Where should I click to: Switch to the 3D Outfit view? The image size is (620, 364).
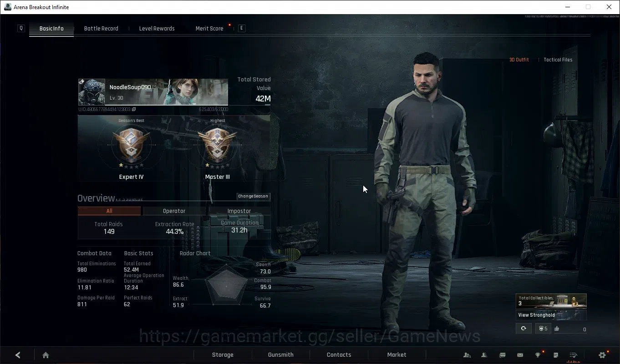[x=519, y=60]
